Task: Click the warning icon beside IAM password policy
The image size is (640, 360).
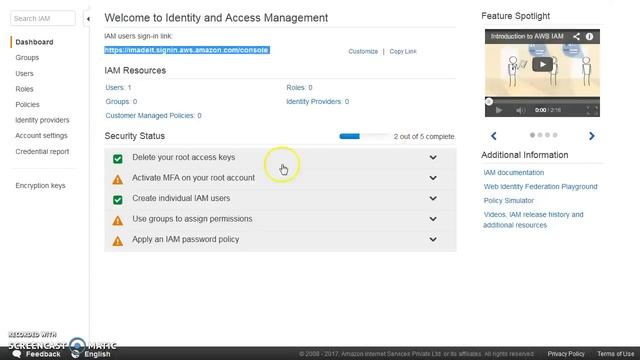Action: (118, 241)
